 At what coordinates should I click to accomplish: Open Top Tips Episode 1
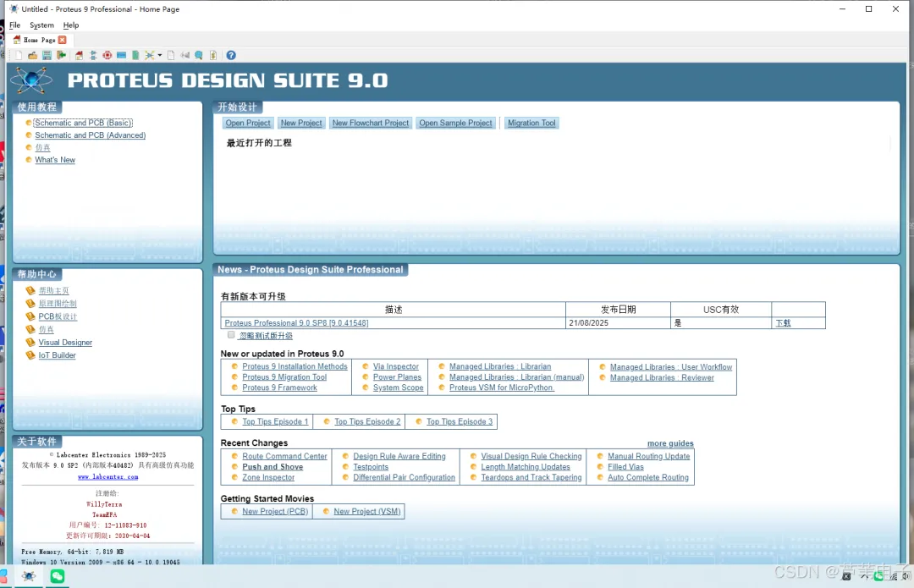tap(275, 421)
